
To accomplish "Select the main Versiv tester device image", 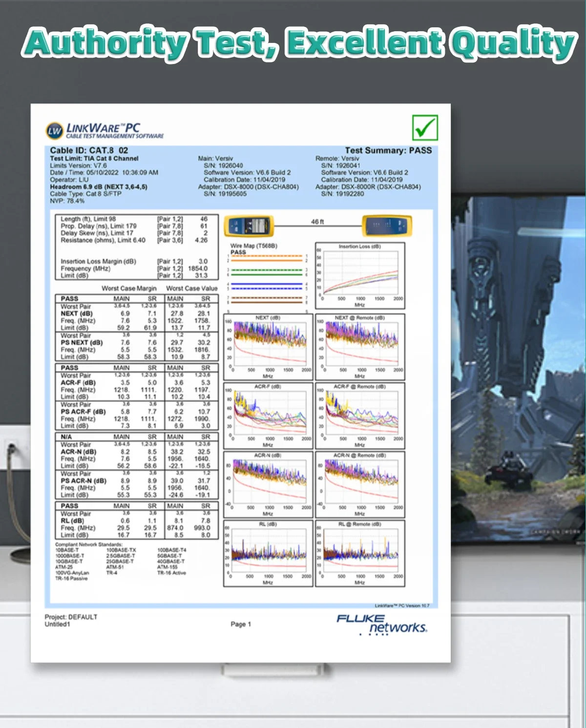I will click(x=249, y=227).
